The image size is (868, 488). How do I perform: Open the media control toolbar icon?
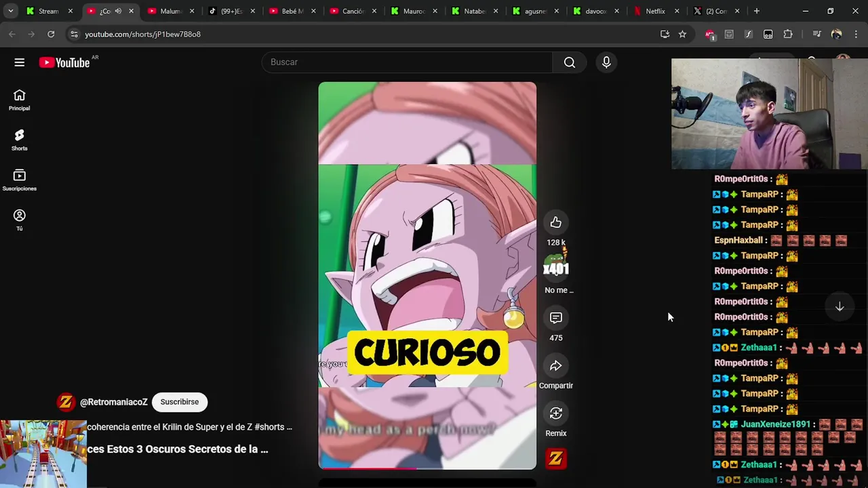tap(816, 34)
